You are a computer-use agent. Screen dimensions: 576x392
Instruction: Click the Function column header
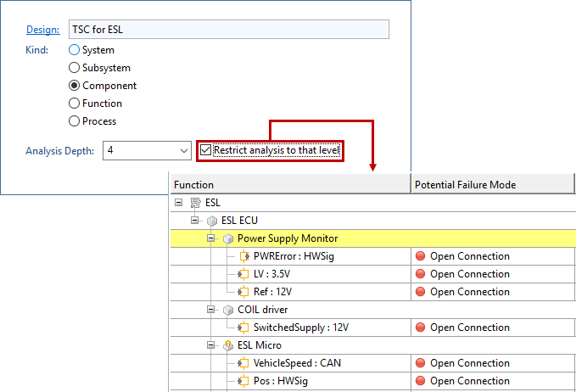click(290, 184)
